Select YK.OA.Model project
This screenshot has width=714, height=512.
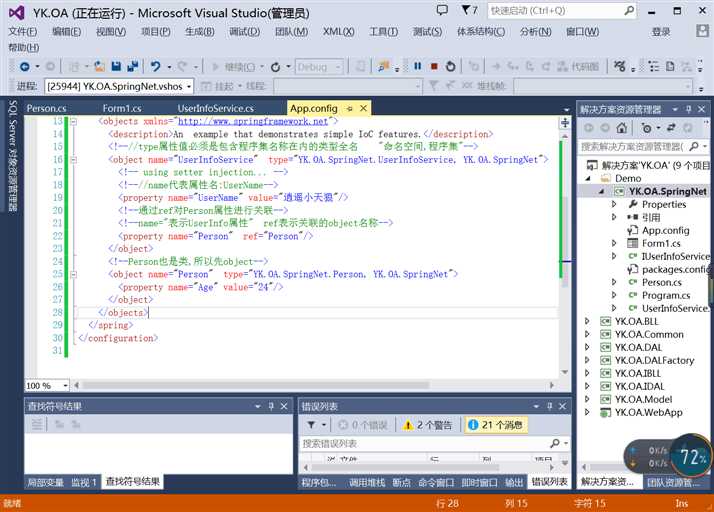pyautogui.click(x=643, y=399)
